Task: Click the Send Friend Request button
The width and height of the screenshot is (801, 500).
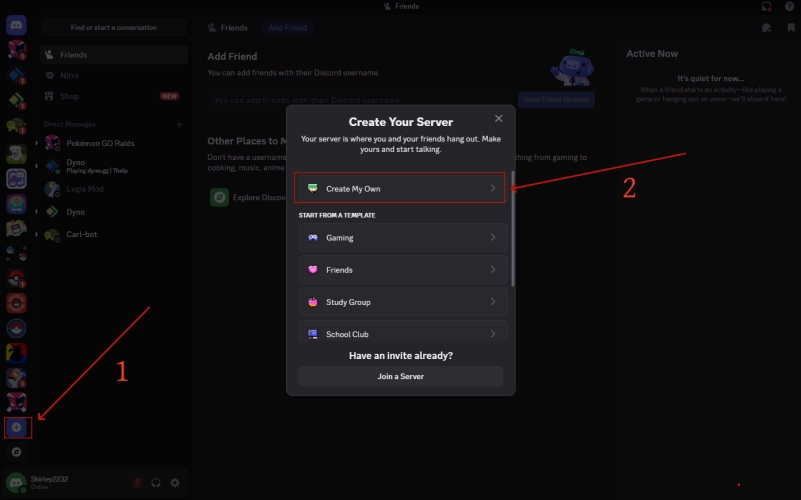Action: pyautogui.click(x=556, y=100)
